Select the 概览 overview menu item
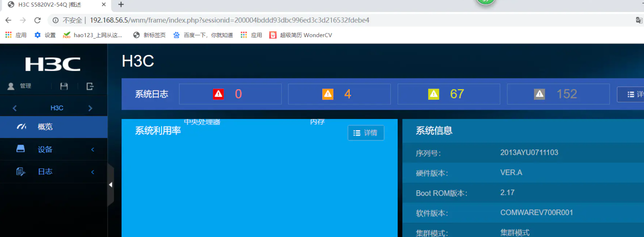Screen dimensions: 644x237 (x=45, y=127)
